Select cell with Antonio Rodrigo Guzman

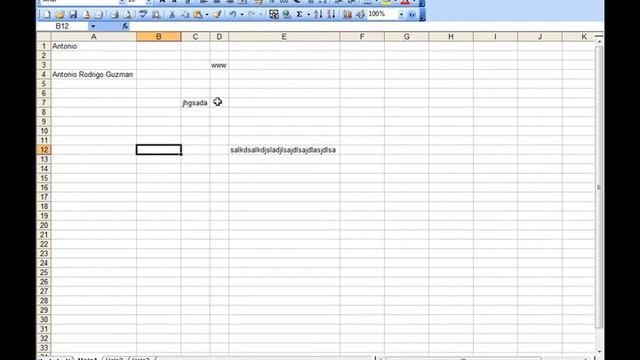click(x=93, y=74)
